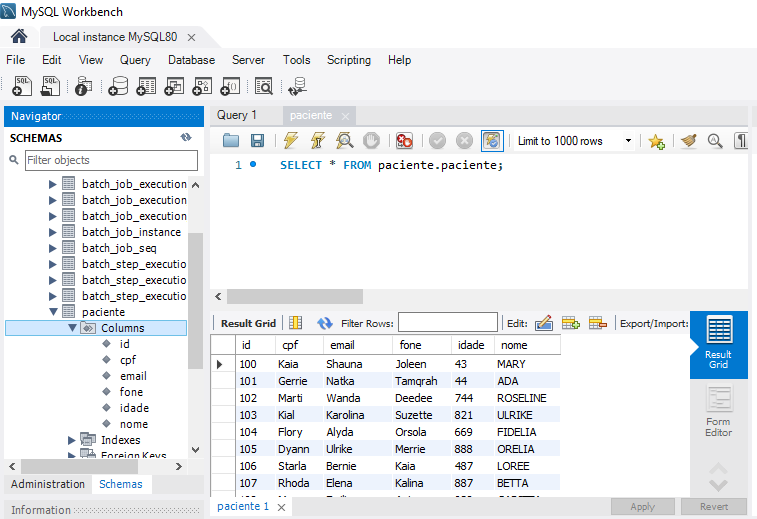Execute statement under cursor icon
This screenshot has height=519, width=757.
[318, 140]
